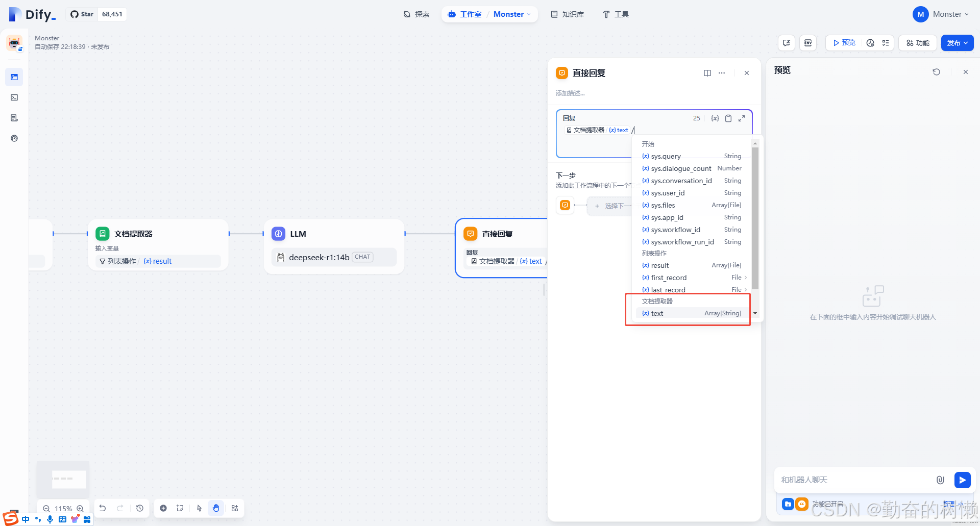This screenshot has width=980, height=526.
Task: Open the 工作室 studio tab
Action: pos(464,14)
